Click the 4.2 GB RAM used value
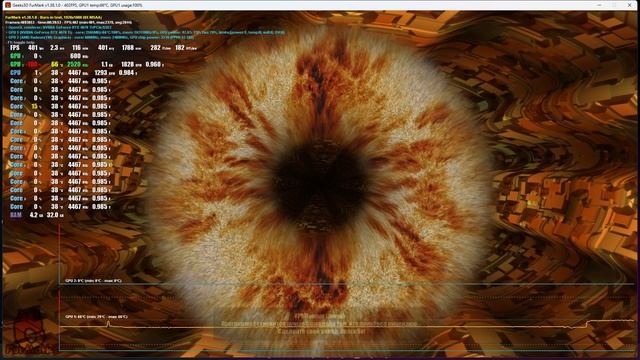 [34, 215]
